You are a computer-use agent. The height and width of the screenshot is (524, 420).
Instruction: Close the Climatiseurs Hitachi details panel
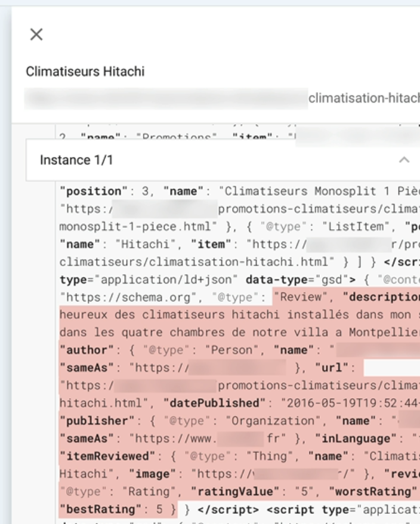[x=36, y=34]
